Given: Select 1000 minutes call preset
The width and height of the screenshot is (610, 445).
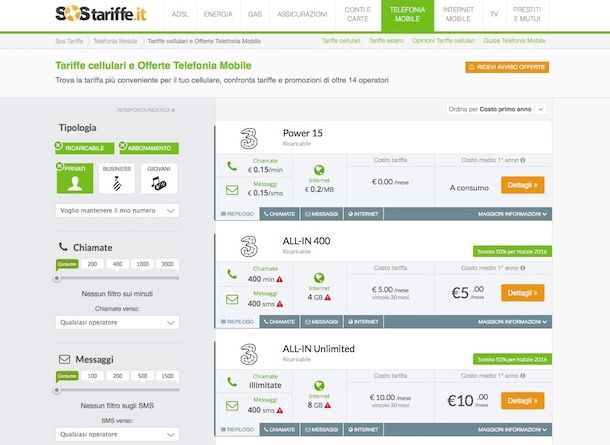Looking at the screenshot, I should (142, 264).
